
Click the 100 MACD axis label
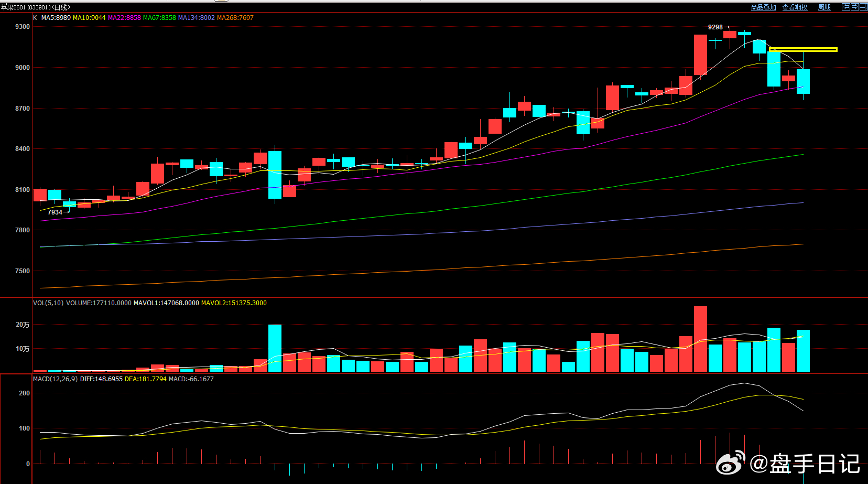click(x=25, y=428)
